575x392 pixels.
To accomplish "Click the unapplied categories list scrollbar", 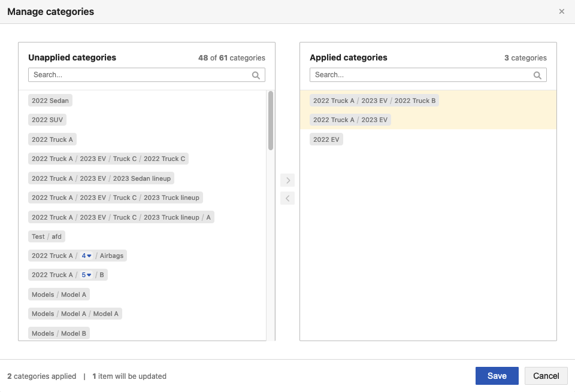I will [x=271, y=120].
